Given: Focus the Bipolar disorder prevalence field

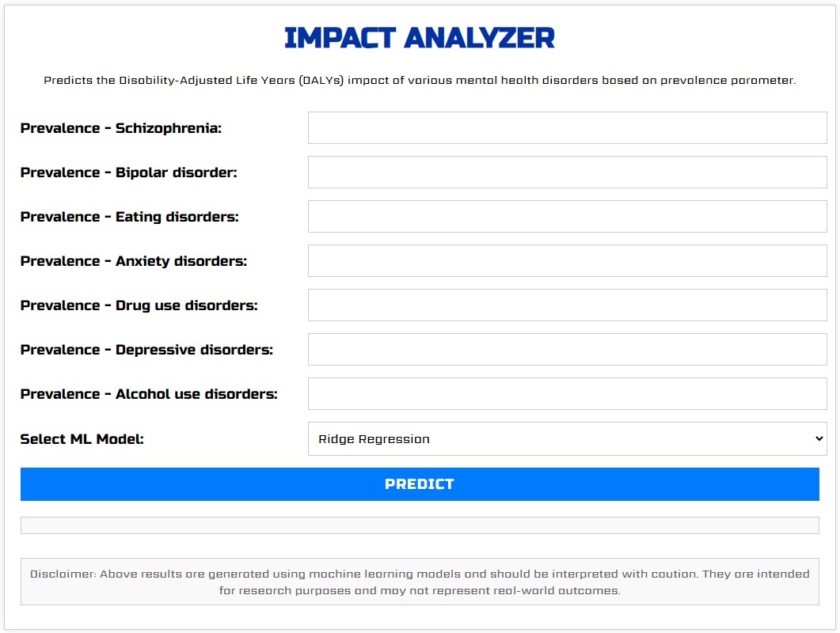Looking at the screenshot, I should pos(568,172).
